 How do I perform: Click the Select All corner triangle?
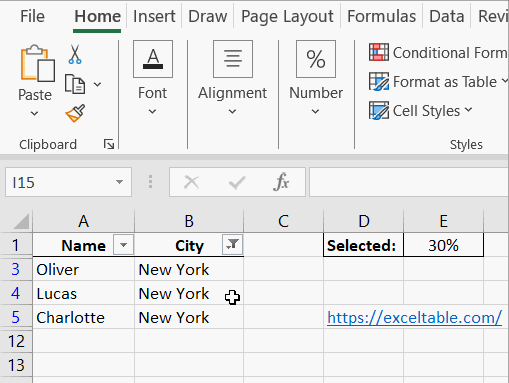[x=21, y=221]
